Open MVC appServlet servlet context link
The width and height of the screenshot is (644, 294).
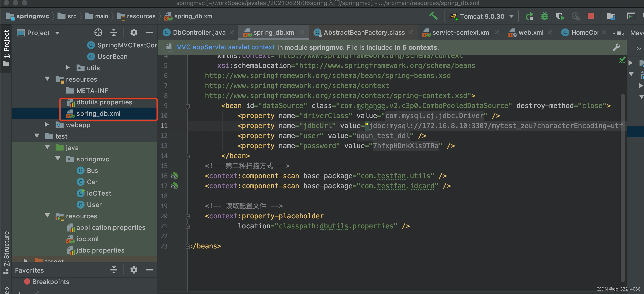pos(225,47)
